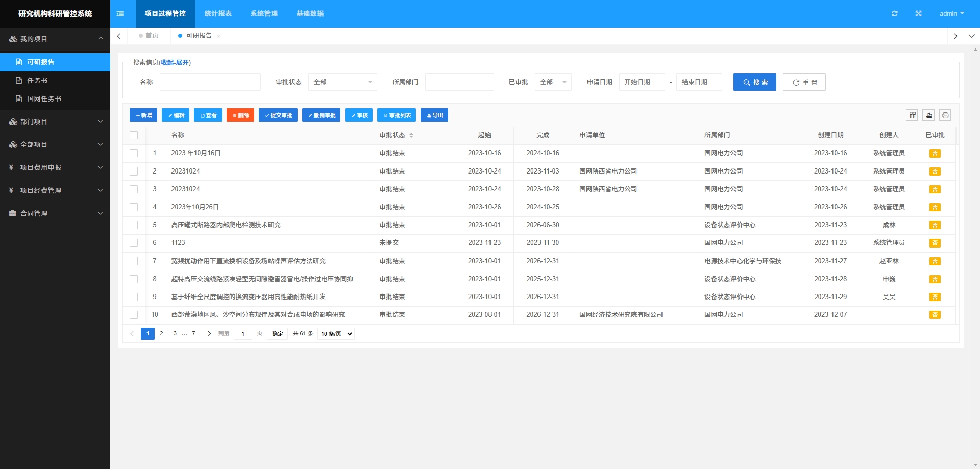The width and height of the screenshot is (980, 469).
Task: Click the table export icon next to print
Action: (928, 115)
